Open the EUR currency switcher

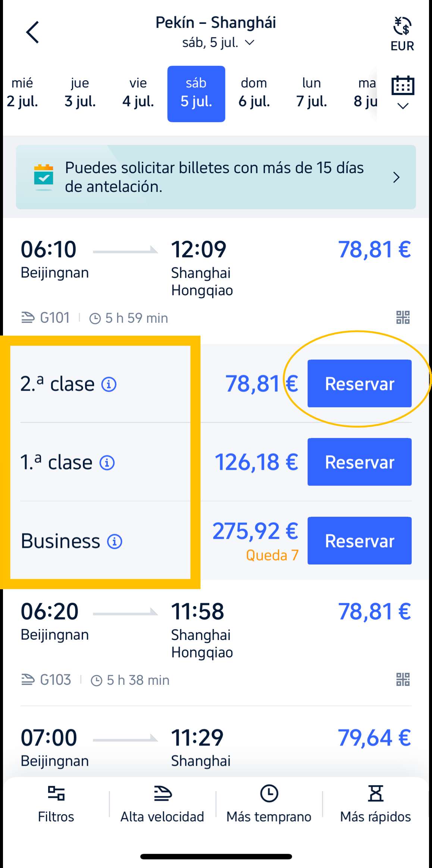[402, 34]
